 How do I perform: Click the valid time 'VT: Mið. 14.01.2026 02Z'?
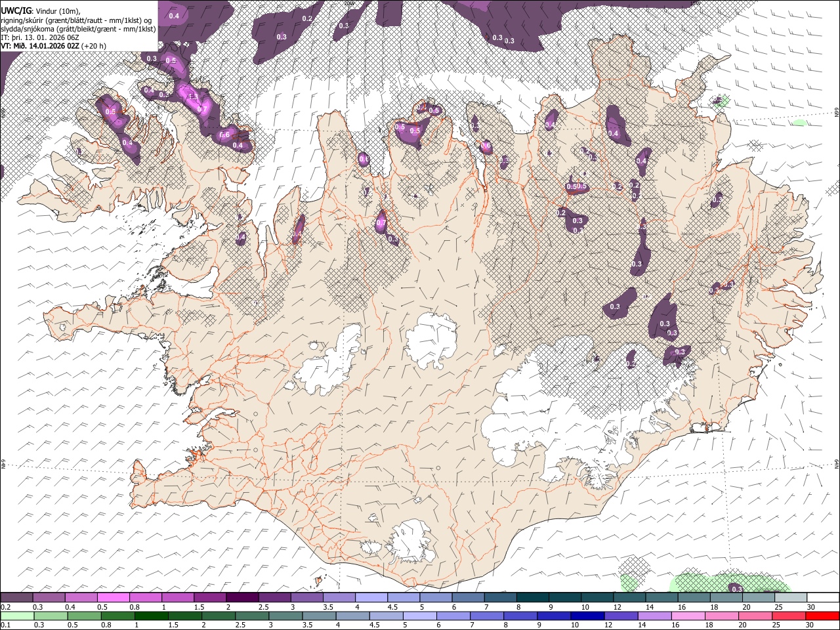41,46
